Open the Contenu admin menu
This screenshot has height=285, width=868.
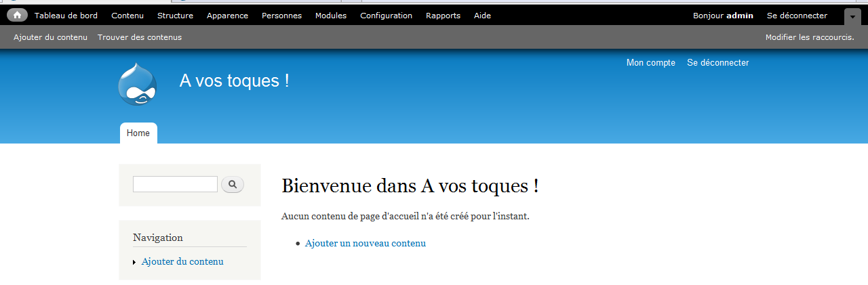pyautogui.click(x=127, y=16)
